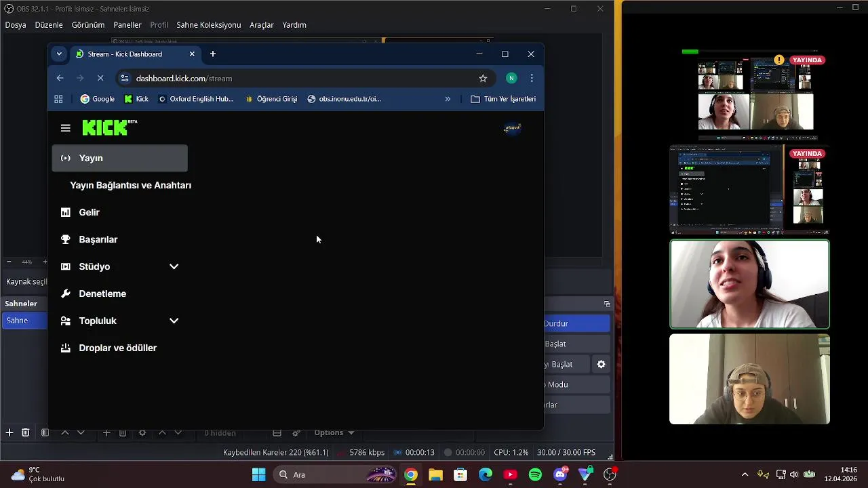Open Discord from the taskbar
Viewport: 868px width, 488px height.
[560, 474]
